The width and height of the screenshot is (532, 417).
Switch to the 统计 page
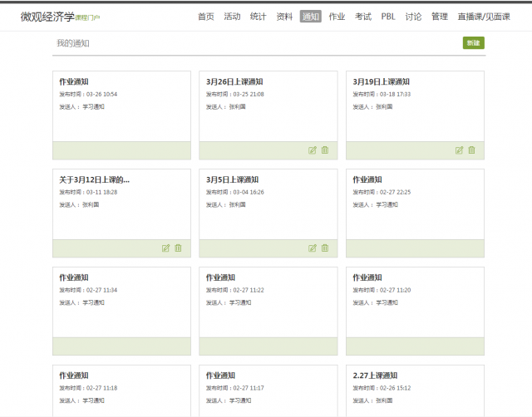click(x=258, y=17)
